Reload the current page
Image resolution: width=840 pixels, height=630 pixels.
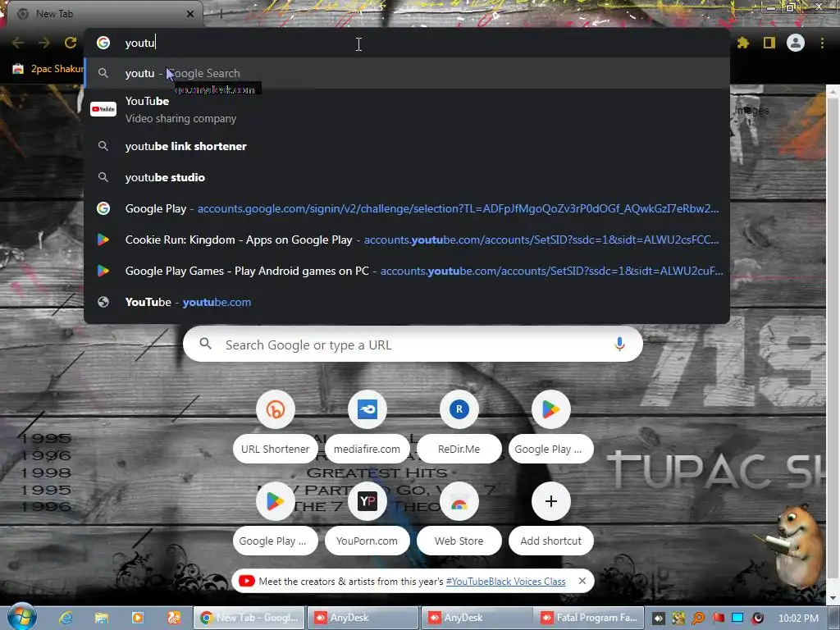pos(71,43)
